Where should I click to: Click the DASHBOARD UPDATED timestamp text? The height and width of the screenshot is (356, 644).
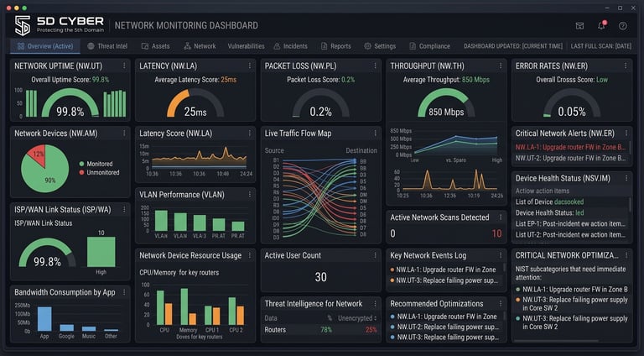pos(513,46)
